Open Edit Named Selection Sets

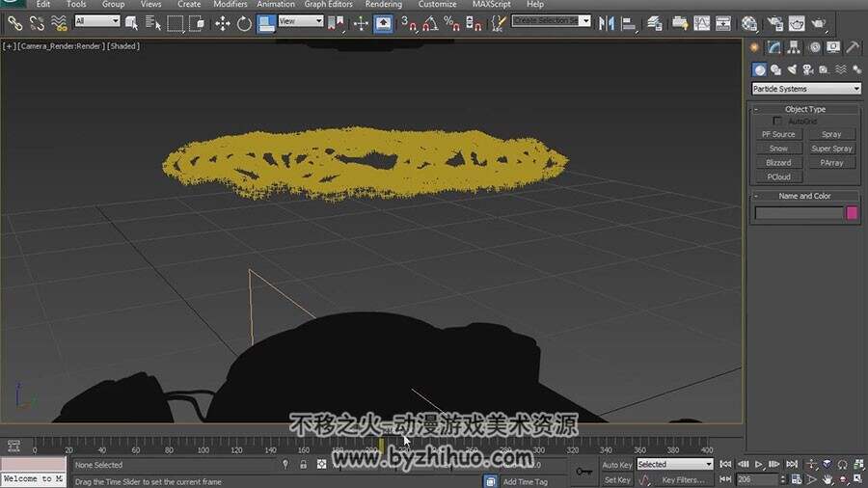pos(499,23)
